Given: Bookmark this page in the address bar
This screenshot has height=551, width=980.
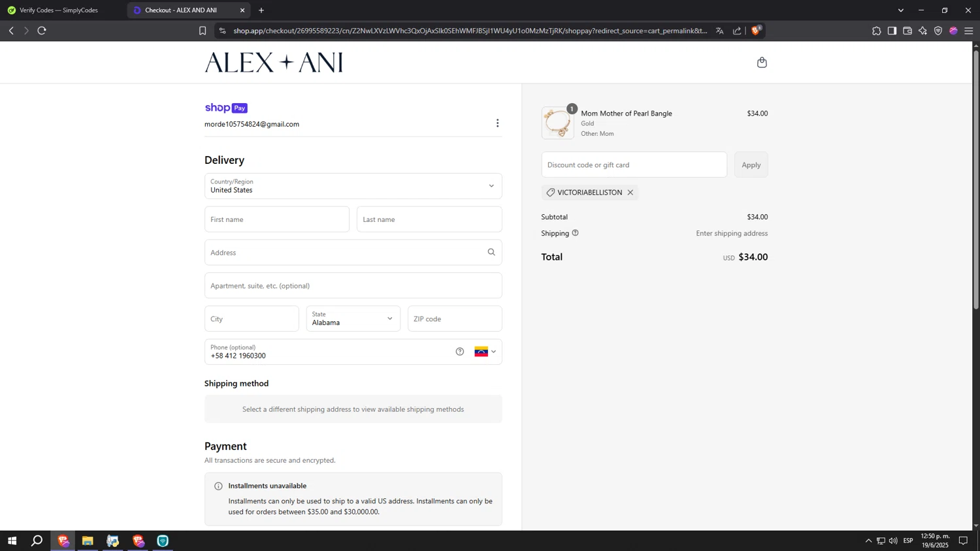Looking at the screenshot, I should 203,31.
